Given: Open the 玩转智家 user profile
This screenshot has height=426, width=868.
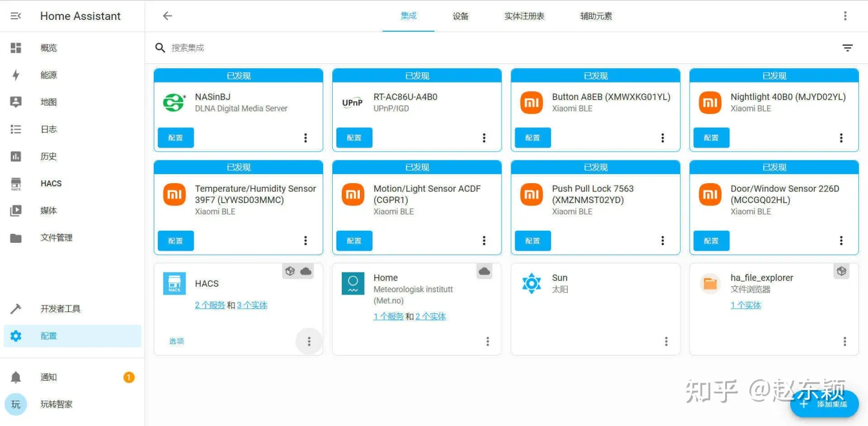Looking at the screenshot, I should [x=72, y=404].
